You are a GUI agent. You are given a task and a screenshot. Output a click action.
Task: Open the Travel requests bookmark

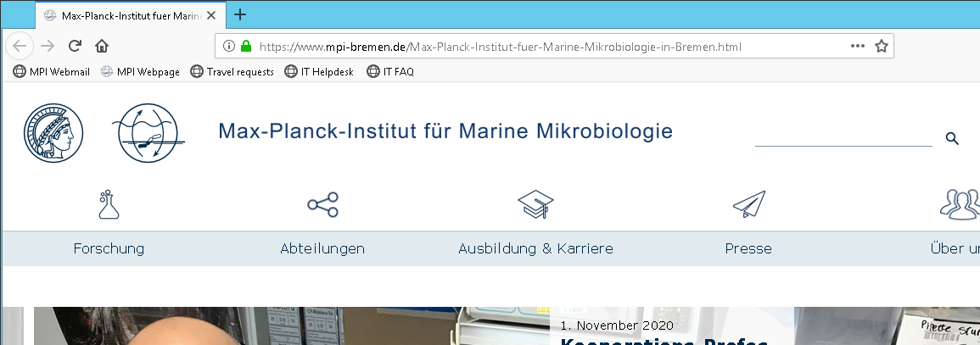tap(232, 72)
